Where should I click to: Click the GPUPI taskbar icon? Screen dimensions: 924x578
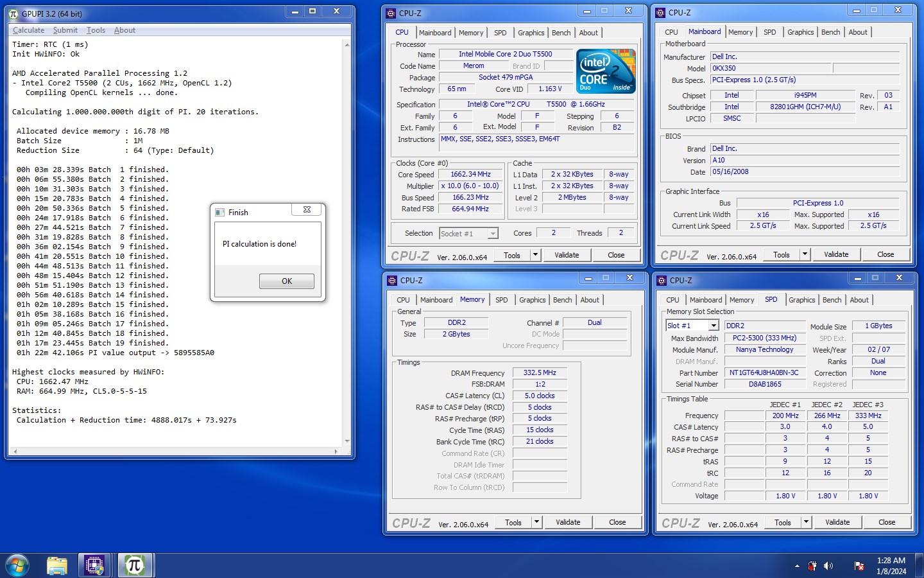pyautogui.click(x=134, y=566)
